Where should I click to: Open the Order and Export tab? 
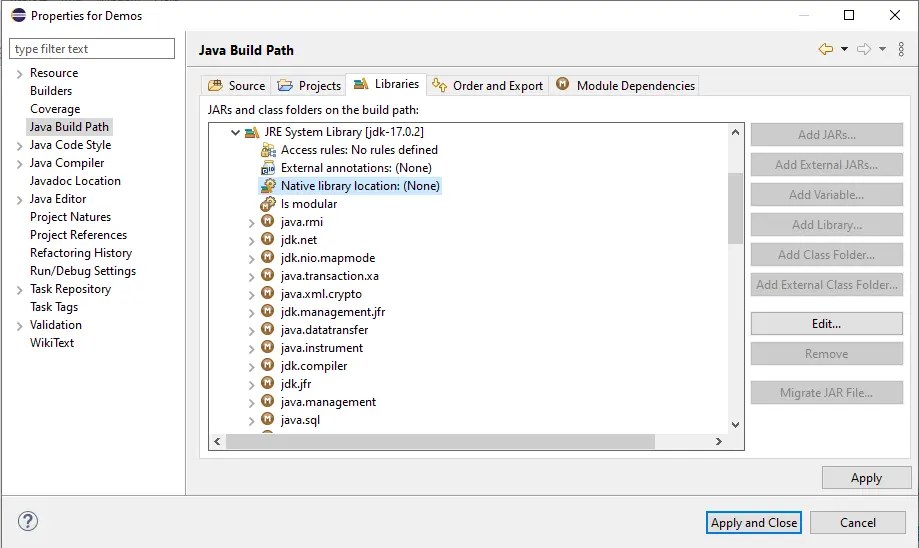tap(487, 86)
